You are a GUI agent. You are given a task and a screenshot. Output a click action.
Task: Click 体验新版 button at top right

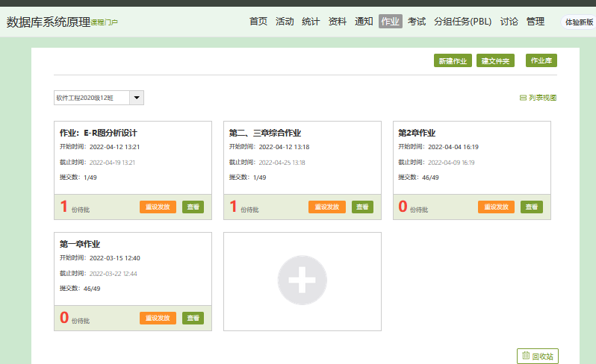579,22
